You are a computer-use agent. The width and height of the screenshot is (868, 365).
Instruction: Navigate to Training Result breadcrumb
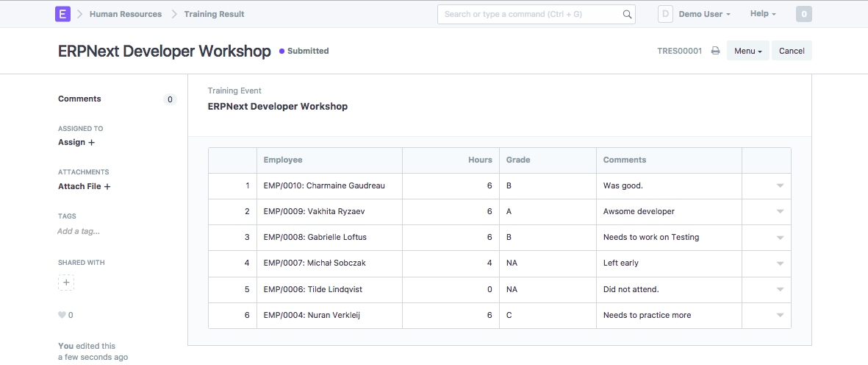214,14
